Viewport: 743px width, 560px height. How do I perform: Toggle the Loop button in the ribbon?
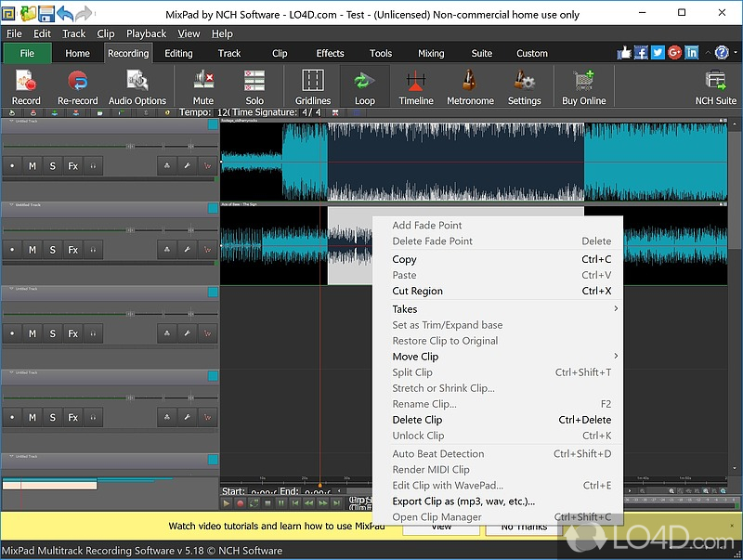coord(365,87)
